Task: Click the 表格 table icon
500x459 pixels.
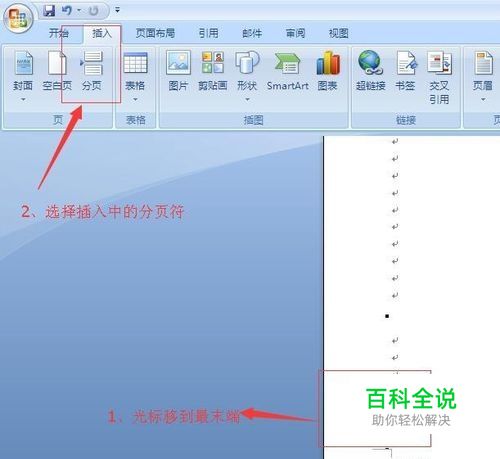Action: (x=135, y=63)
